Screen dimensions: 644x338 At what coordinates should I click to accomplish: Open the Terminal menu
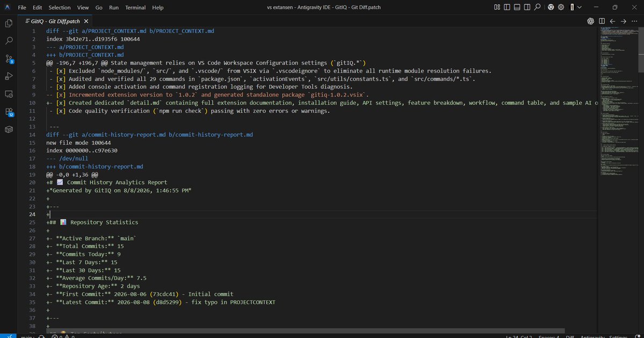135,8
